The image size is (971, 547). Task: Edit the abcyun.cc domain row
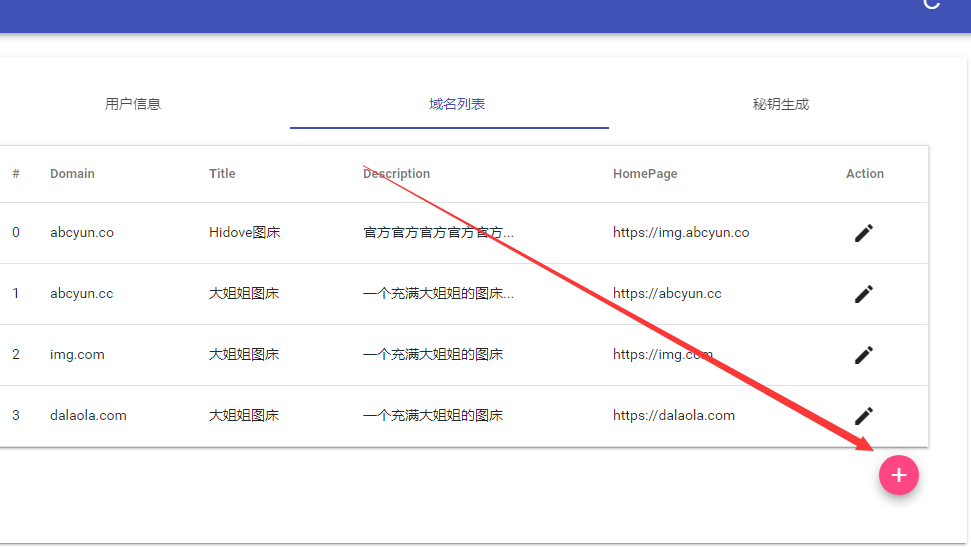[864, 294]
